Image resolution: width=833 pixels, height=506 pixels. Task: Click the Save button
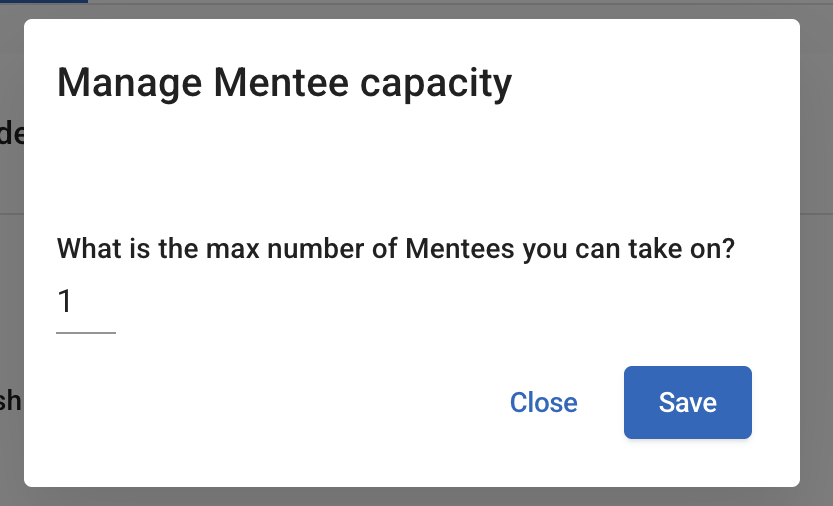pyautogui.click(x=687, y=402)
